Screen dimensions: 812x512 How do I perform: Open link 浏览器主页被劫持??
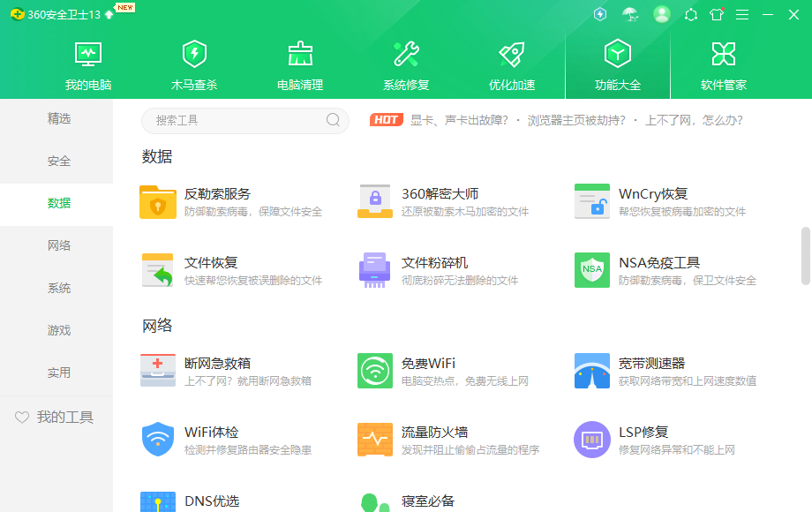575,121
